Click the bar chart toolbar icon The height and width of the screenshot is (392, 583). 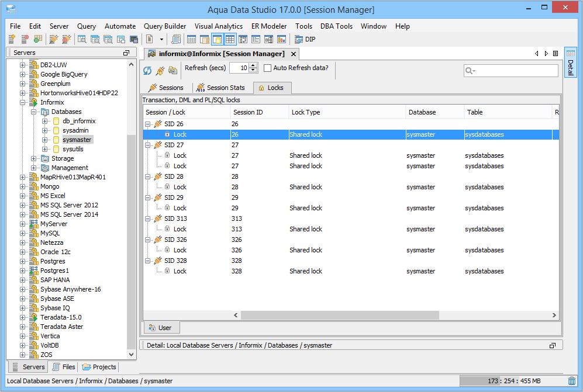pos(282,39)
